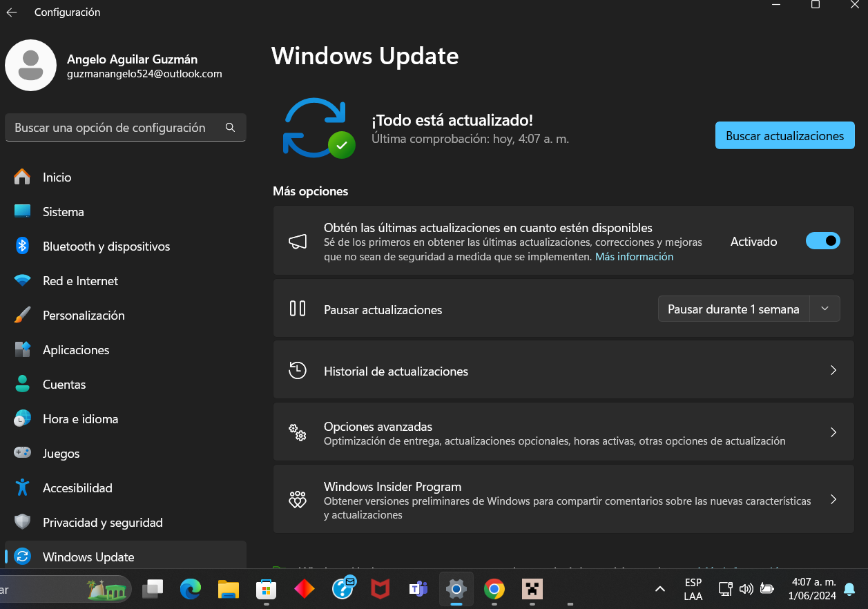The width and height of the screenshot is (868, 609).
Task: Click the Más información link
Action: point(634,257)
